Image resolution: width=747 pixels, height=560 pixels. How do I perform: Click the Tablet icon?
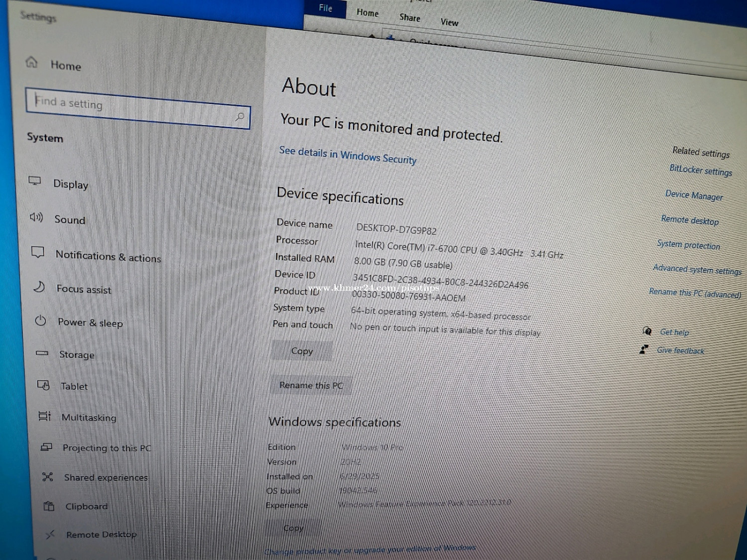tap(44, 385)
